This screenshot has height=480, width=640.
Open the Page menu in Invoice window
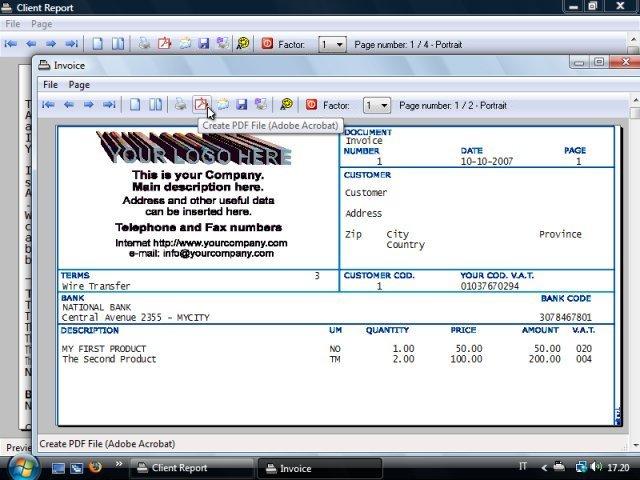click(x=79, y=84)
